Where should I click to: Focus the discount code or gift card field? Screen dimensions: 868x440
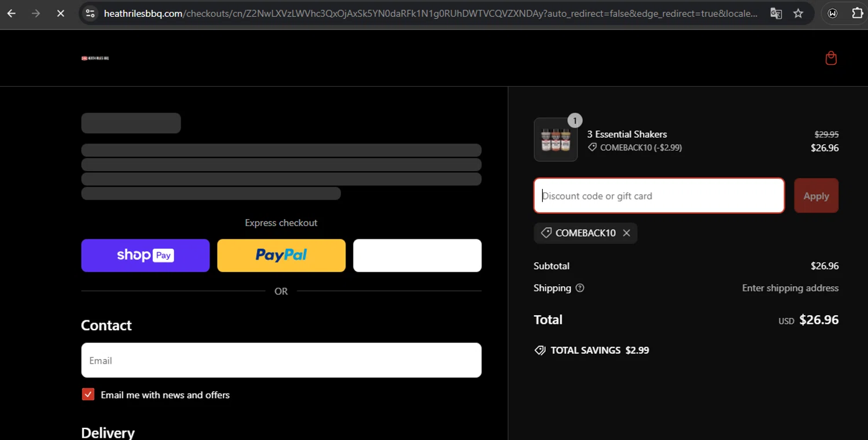coord(659,196)
